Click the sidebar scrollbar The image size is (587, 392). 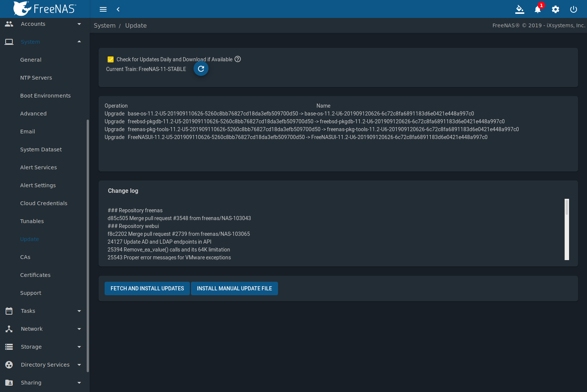click(x=87, y=246)
